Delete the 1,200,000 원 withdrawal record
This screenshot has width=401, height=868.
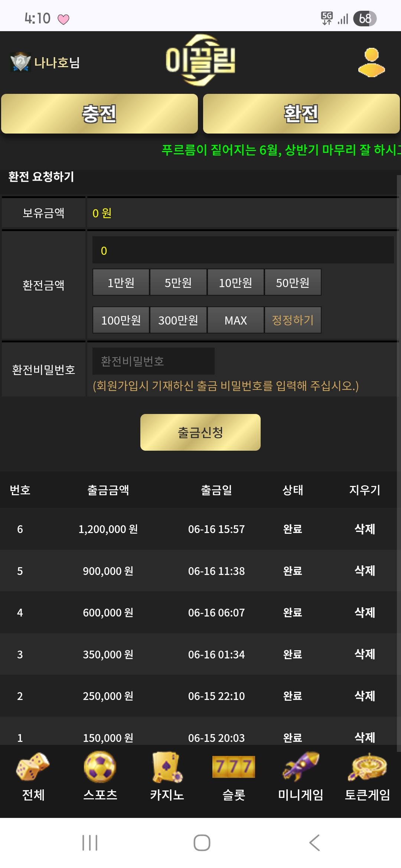pos(365,529)
